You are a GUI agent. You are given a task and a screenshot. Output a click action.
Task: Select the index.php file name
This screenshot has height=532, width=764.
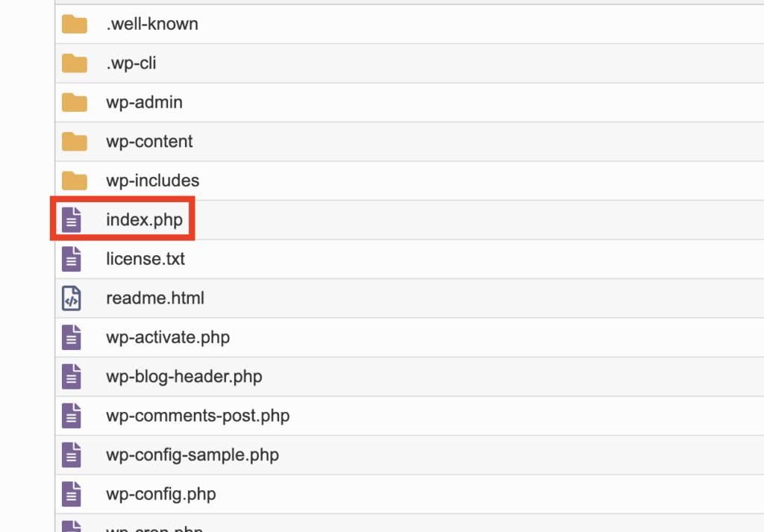point(144,219)
